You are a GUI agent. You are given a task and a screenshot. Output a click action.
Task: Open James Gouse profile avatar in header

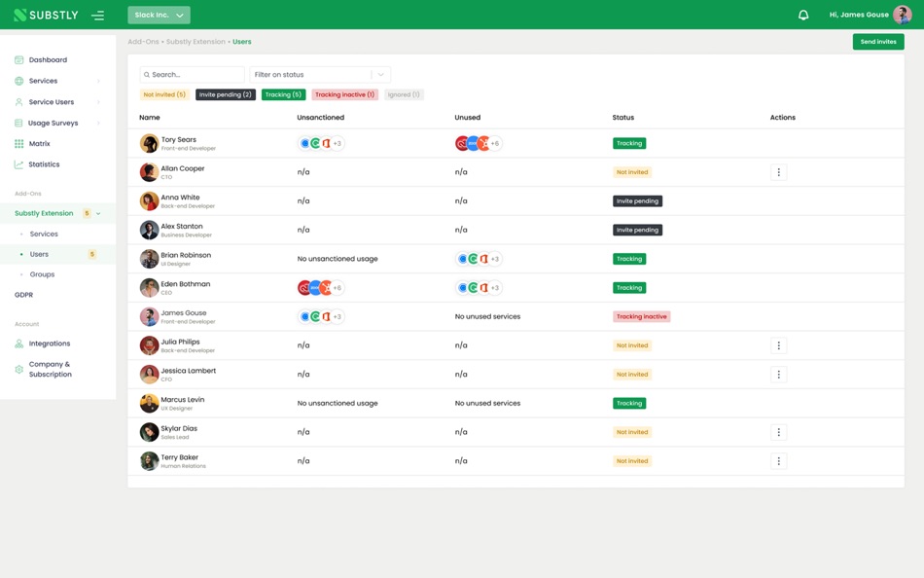(903, 15)
